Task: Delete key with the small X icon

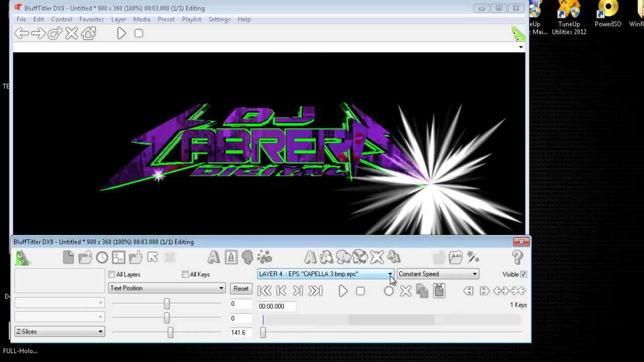Action: [x=406, y=291]
